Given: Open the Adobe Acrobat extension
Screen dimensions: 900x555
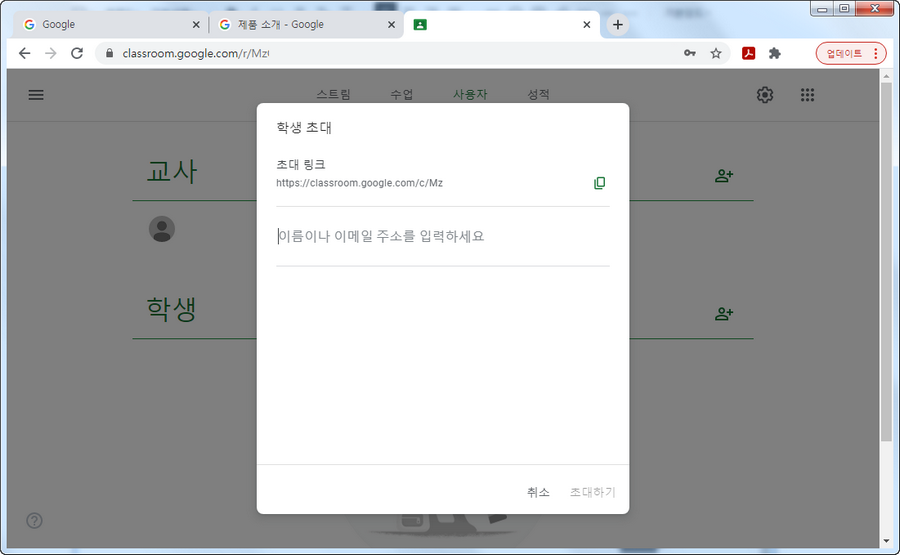Looking at the screenshot, I should point(748,53).
